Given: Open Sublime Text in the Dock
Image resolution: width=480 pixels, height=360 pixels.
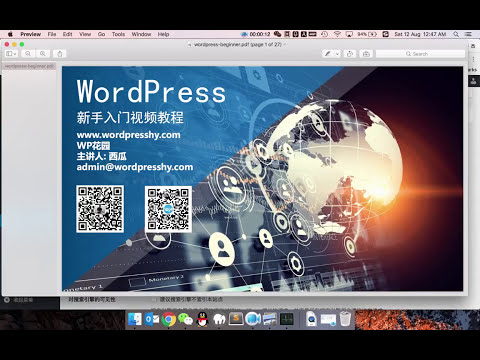Looking at the screenshot, I should [236, 319].
